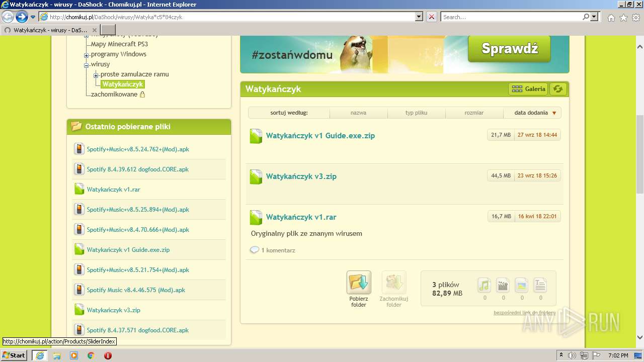This screenshot has height=362, width=644.
Task: Click the Zachomikuj folder icon
Action: (394, 283)
